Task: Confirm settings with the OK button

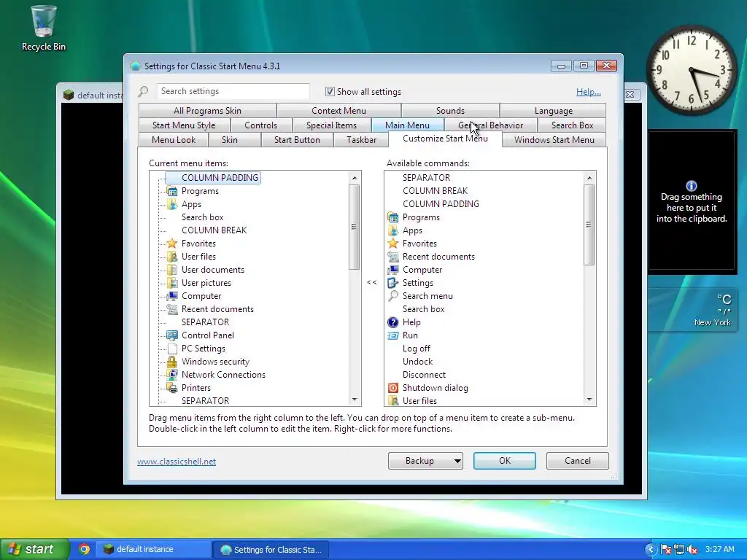Action: pyautogui.click(x=505, y=461)
